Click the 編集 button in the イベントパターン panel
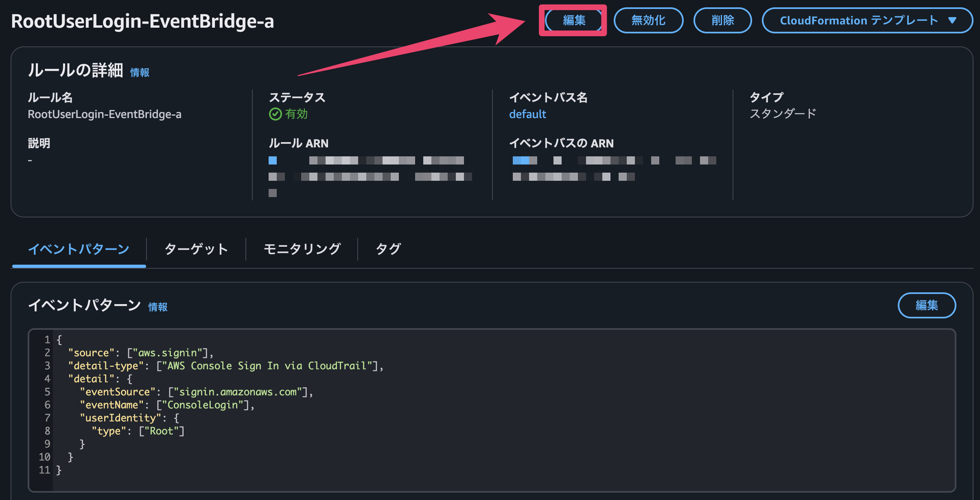980x500 pixels. pyautogui.click(x=927, y=305)
